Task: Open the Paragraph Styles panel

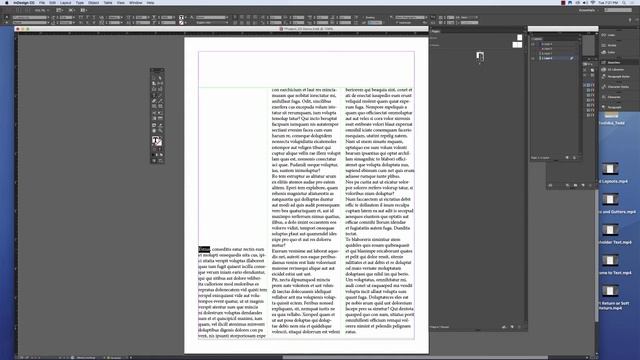Action: 618,77
